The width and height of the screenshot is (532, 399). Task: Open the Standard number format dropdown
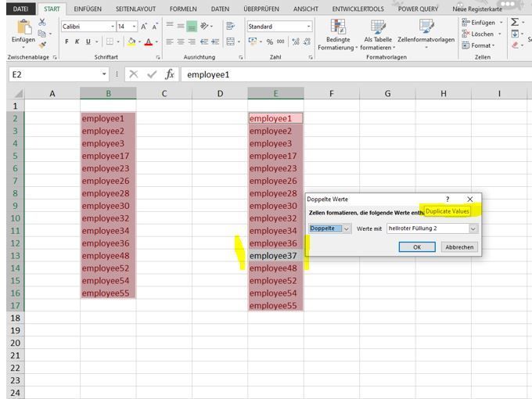[308, 27]
